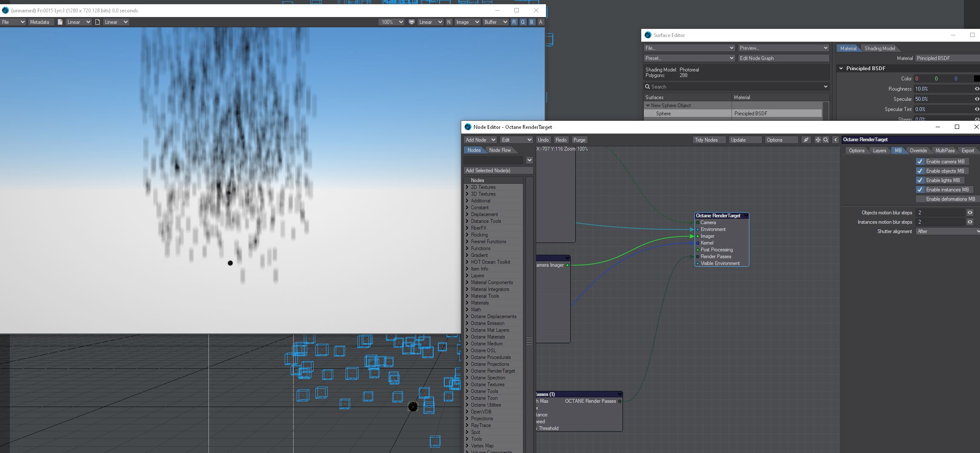Click the Environment input socket on the Octane RenderTarget node
This screenshot has width=980, height=453.
pyautogui.click(x=697, y=229)
